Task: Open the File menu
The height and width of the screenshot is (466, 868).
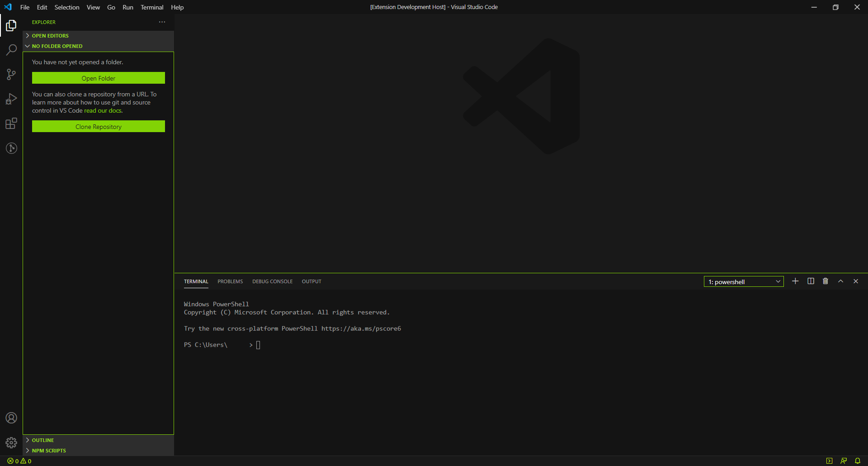Action: point(25,7)
